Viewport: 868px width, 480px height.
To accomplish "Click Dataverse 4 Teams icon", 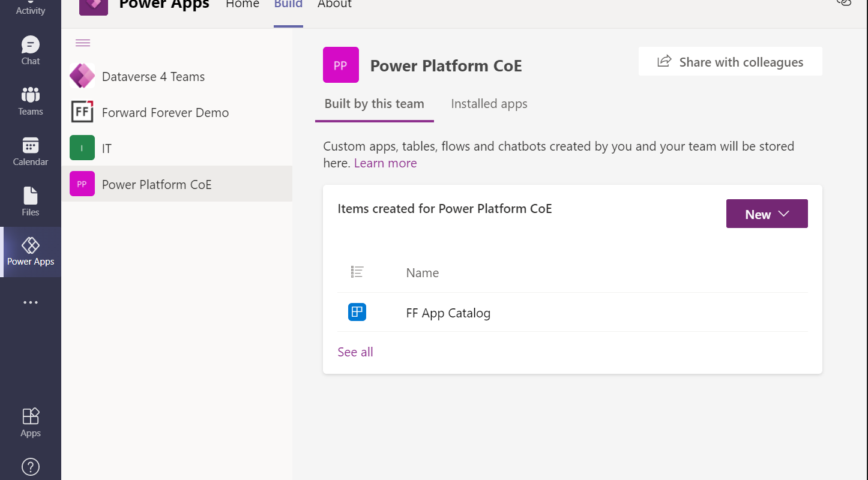I will point(82,76).
